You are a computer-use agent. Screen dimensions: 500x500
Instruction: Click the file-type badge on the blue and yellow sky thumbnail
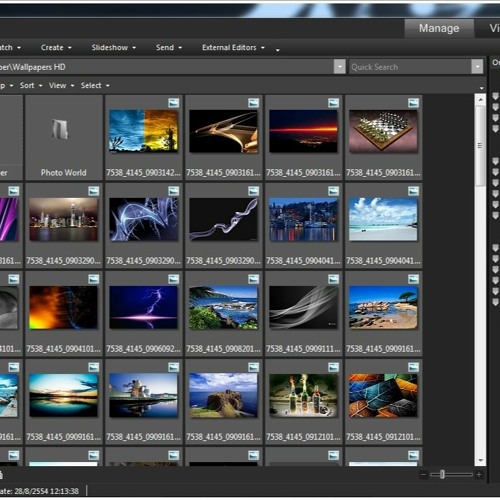(174, 103)
